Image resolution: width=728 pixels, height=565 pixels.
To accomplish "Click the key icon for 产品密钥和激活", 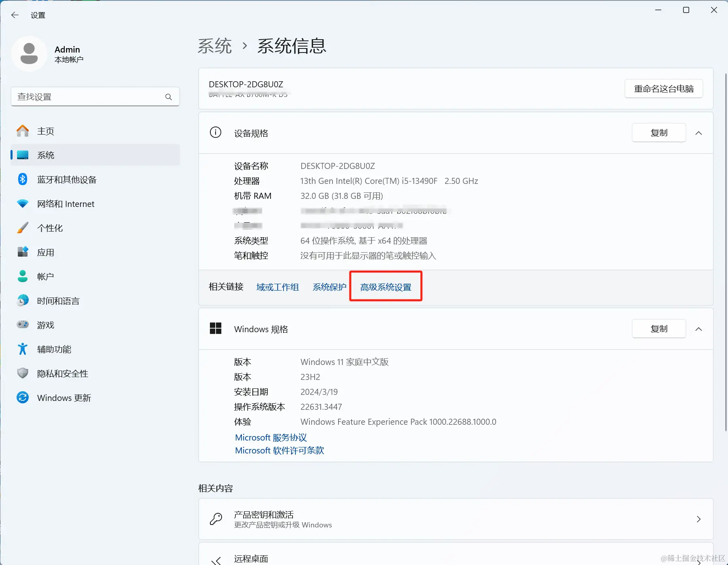I will click(x=216, y=519).
